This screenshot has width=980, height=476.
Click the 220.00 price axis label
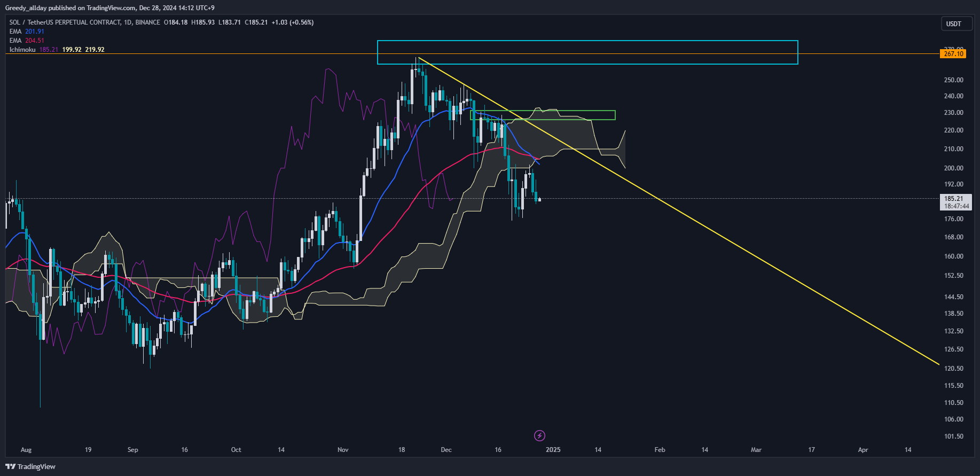pyautogui.click(x=954, y=130)
